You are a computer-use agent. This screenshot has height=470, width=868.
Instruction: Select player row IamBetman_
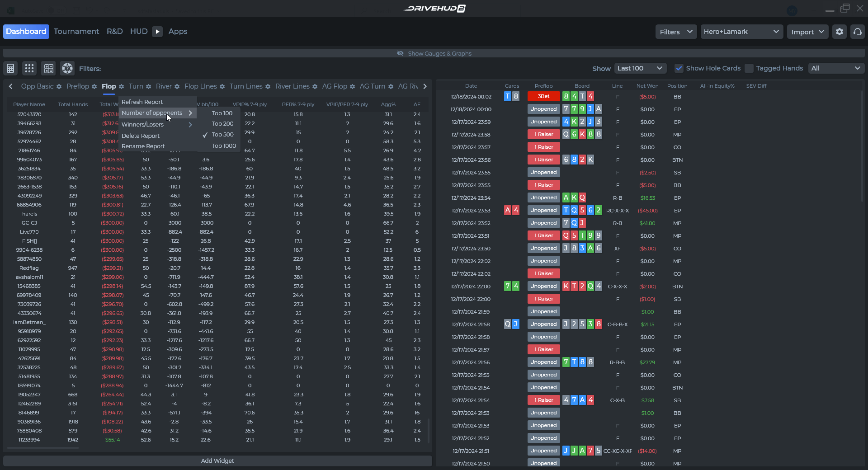pos(217,322)
